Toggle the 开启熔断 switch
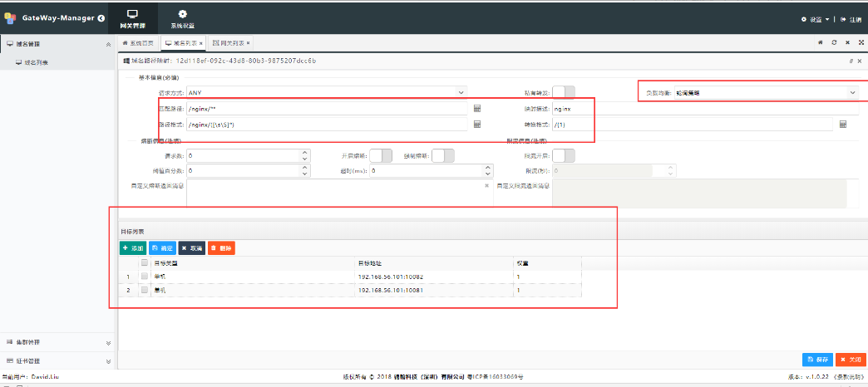 [381, 156]
